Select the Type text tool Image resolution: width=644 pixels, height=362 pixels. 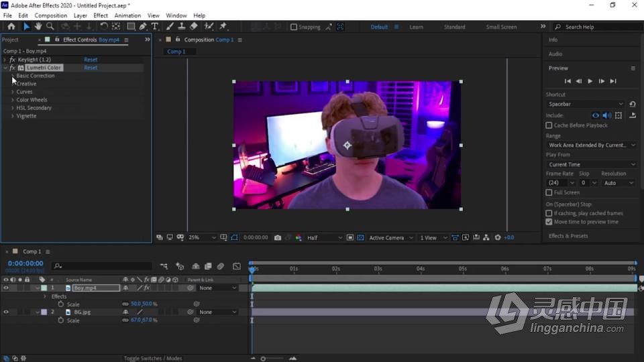pos(155,27)
